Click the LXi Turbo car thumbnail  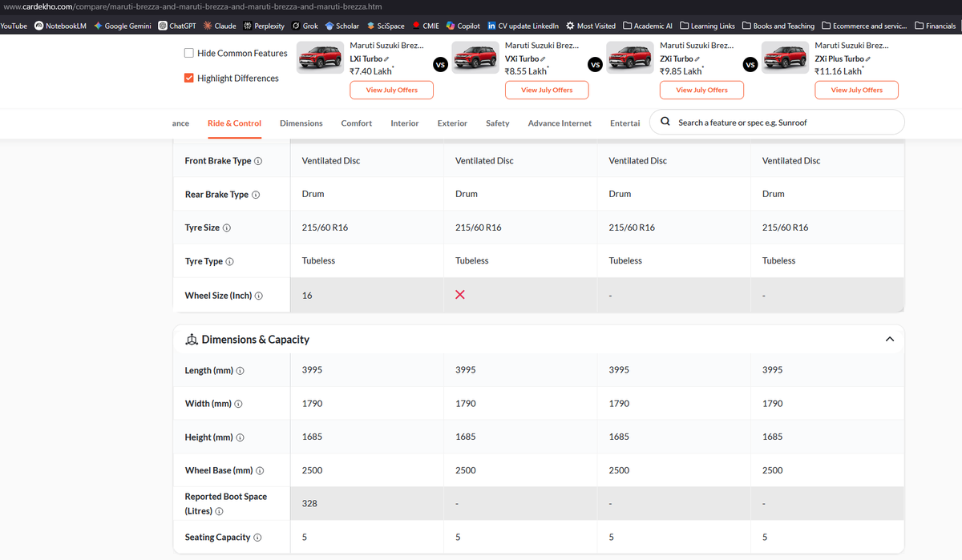click(x=321, y=58)
